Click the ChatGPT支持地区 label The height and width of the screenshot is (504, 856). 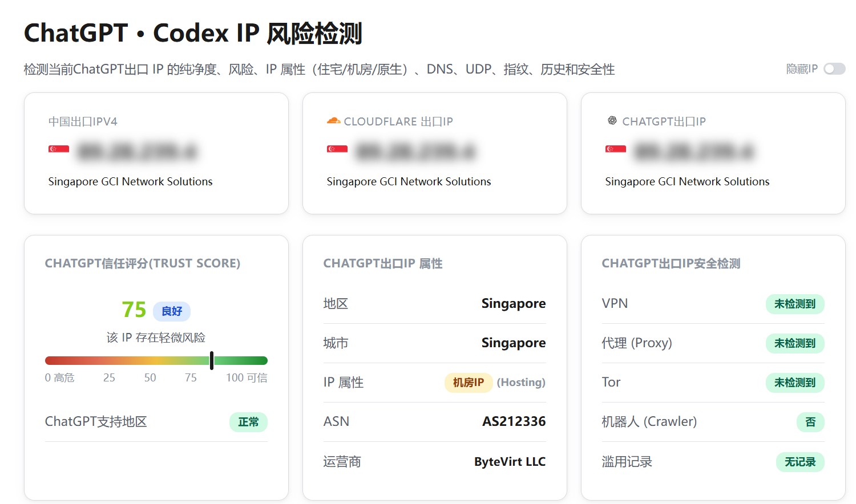(96, 422)
